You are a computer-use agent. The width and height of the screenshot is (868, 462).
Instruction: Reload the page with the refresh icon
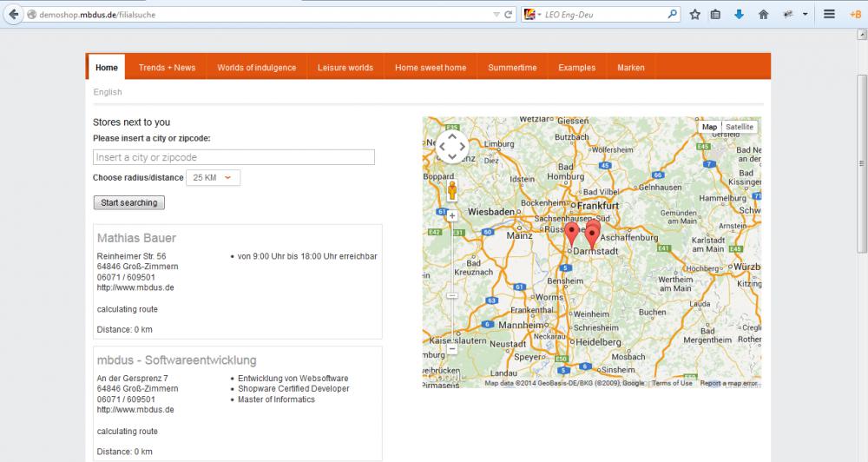pos(509,15)
